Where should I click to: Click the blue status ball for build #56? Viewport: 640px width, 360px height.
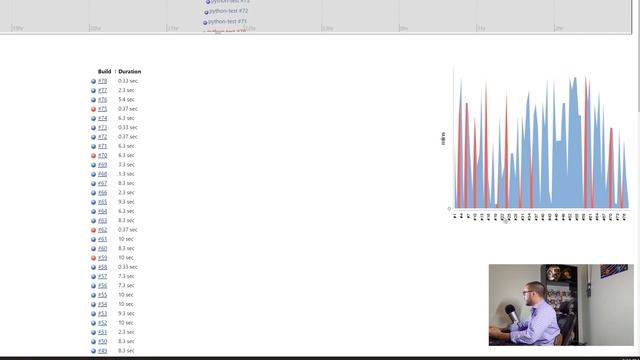pyautogui.click(x=93, y=286)
